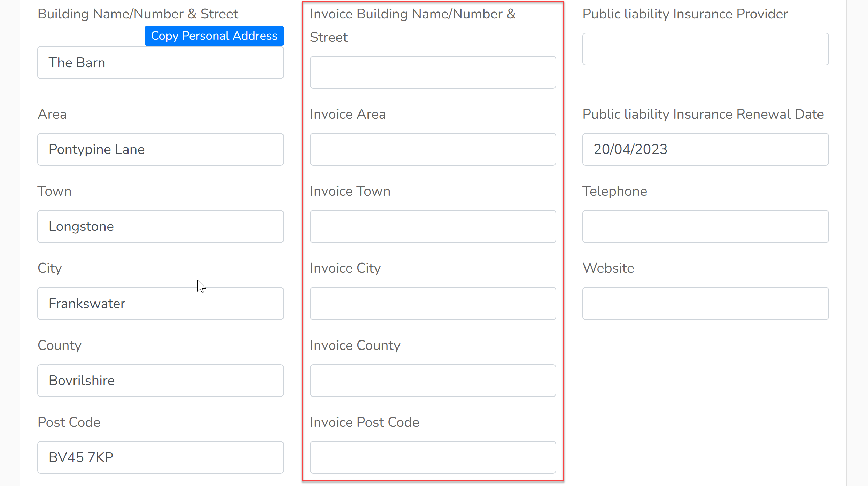This screenshot has height=486, width=868.
Task: Click the empty Telephone input field
Action: (x=706, y=226)
